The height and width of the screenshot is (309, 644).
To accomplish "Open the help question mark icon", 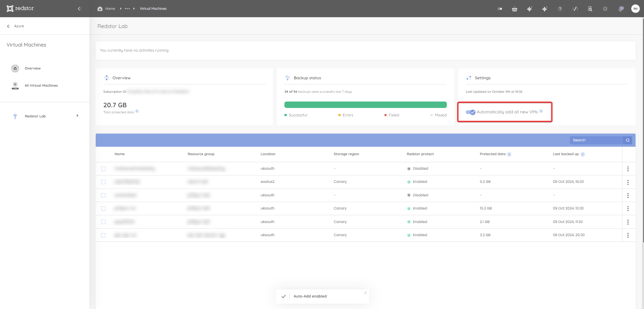I will 560,9.
